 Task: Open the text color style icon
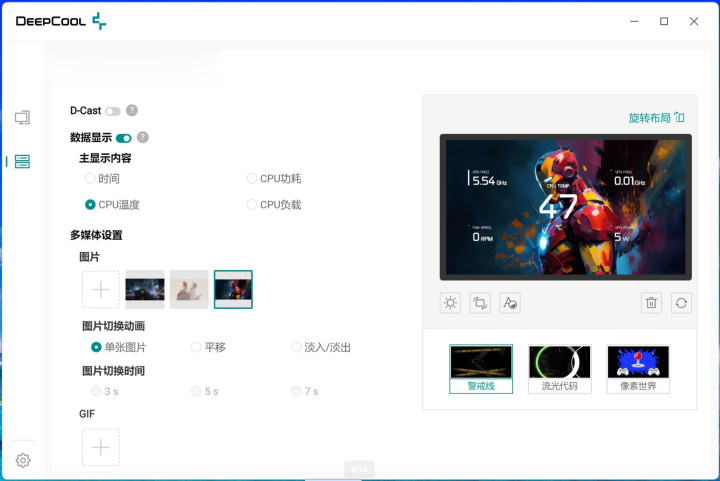(x=510, y=303)
